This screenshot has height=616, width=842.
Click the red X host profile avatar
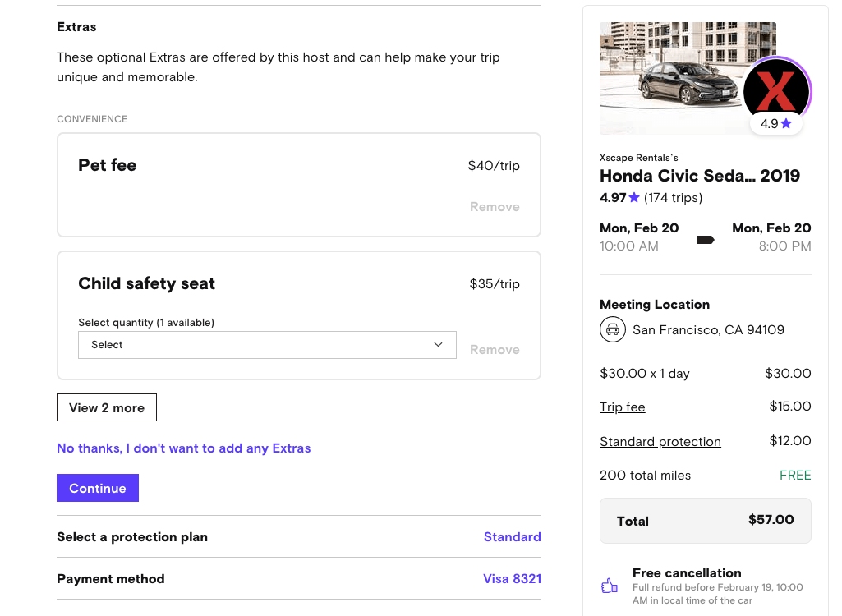[x=776, y=90]
